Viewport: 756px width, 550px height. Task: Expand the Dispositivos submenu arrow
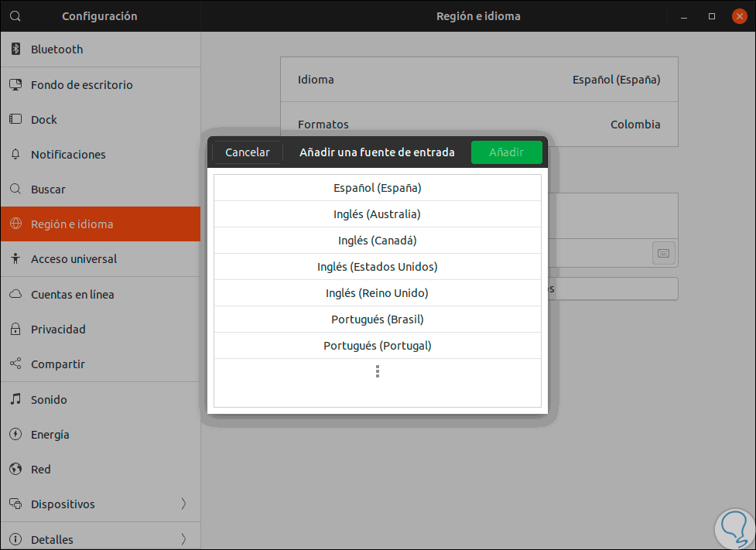[x=183, y=504]
